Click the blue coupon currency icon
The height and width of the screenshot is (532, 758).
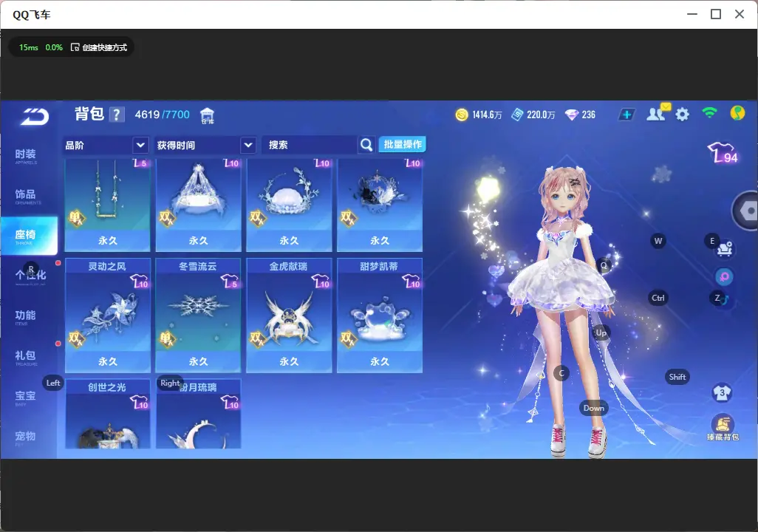tap(516, 115)
